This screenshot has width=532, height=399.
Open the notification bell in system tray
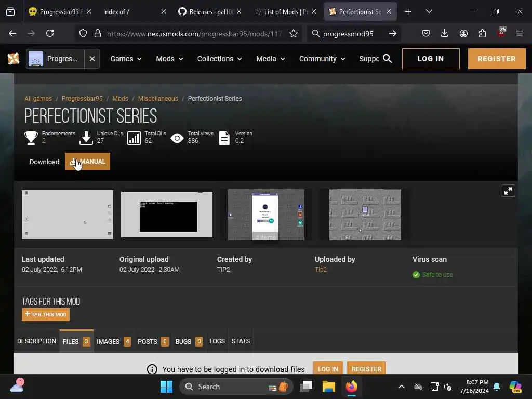tap(497, 387)
